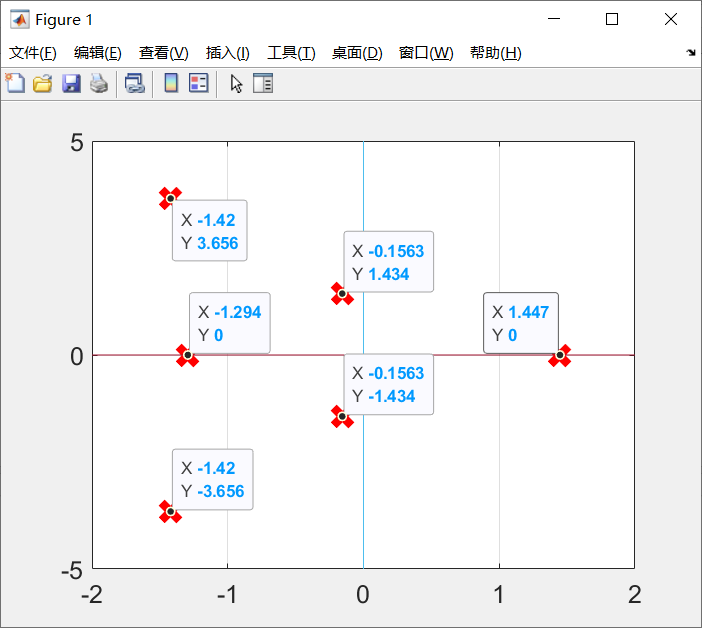Open the 插入(I) menu

227,53
